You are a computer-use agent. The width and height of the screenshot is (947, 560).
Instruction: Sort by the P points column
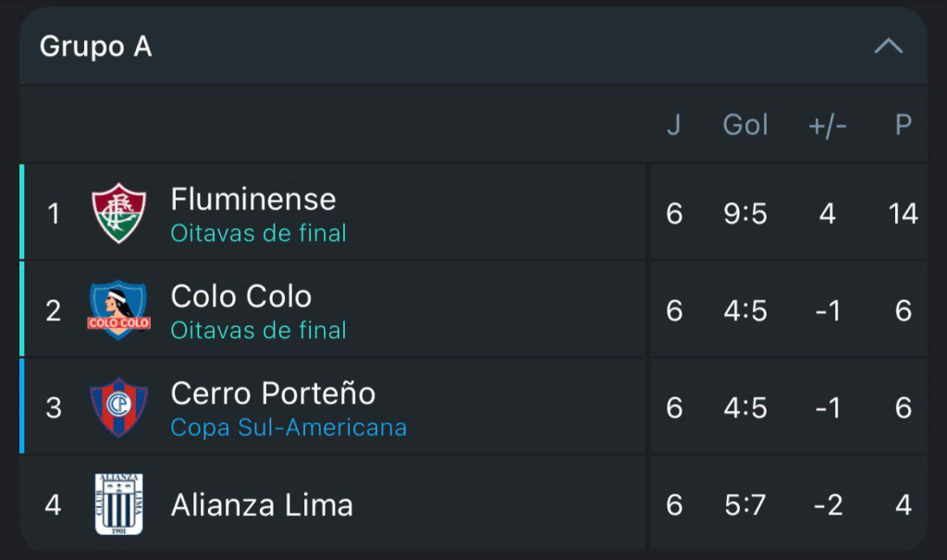pyautogui.click(x=902, y=125)
